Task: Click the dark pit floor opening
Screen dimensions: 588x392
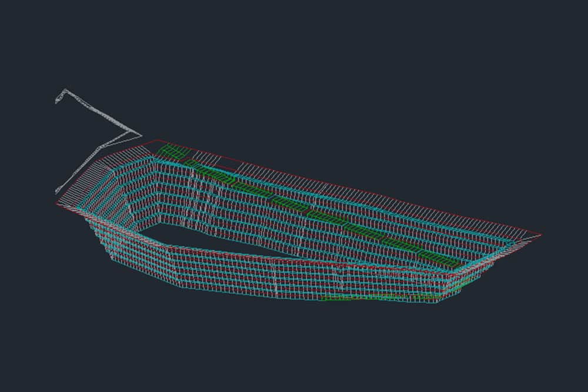Action: (210, 239)
